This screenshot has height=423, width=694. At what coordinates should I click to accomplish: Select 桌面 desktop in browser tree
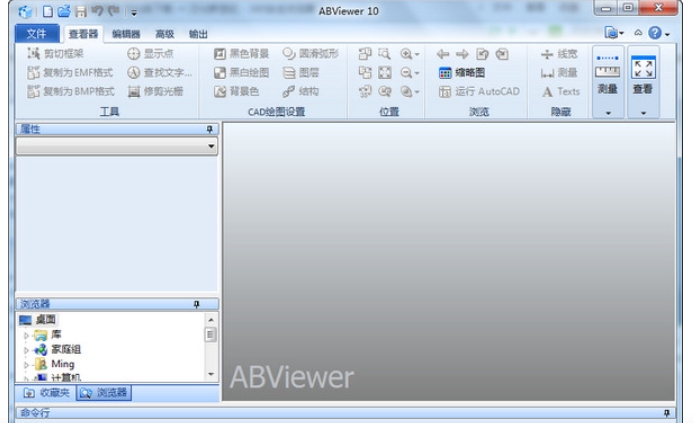pos(45,319)
